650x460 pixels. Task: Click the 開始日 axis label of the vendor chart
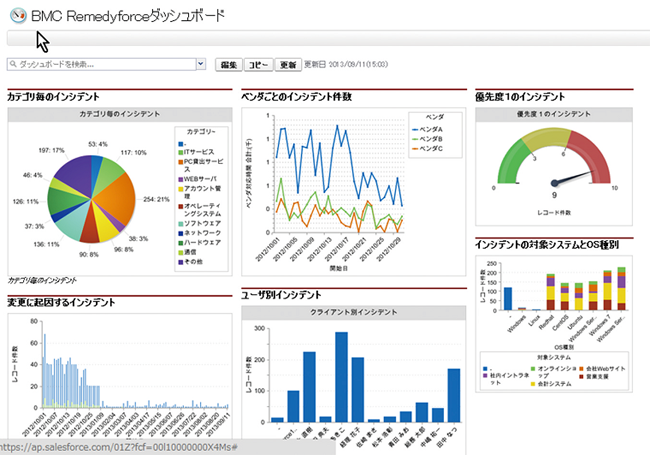click(338, 269)
